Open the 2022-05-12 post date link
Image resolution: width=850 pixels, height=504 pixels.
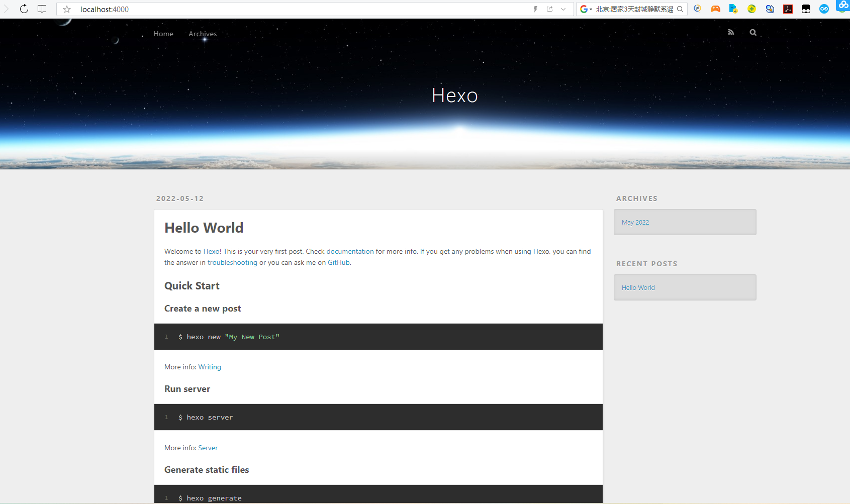pos(180,198)
